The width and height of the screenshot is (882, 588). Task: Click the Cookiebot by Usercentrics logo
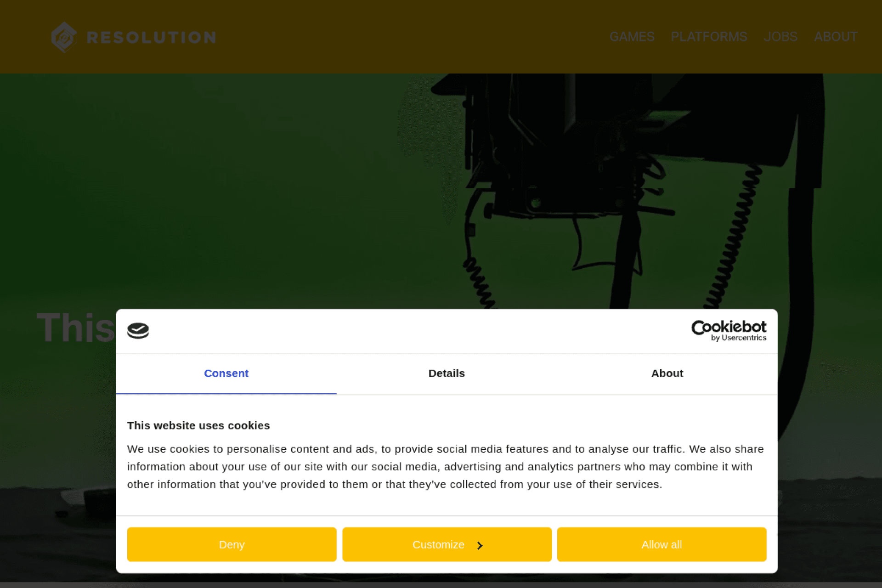729,328
